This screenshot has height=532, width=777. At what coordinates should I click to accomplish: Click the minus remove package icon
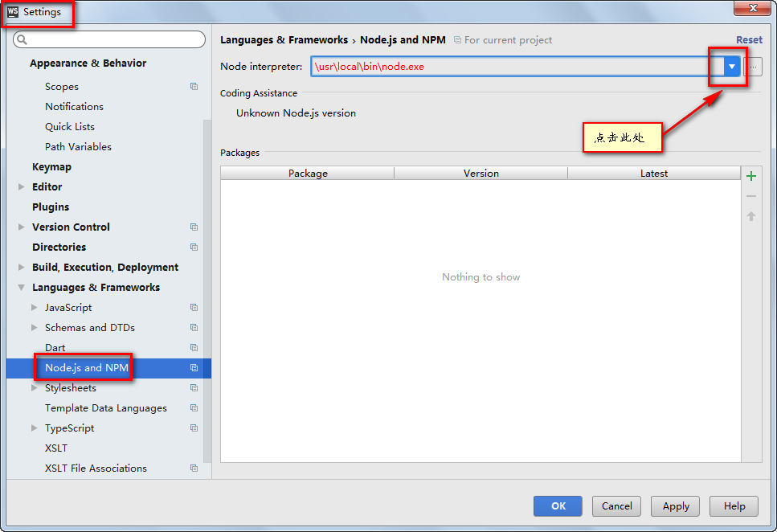point(751,196)
